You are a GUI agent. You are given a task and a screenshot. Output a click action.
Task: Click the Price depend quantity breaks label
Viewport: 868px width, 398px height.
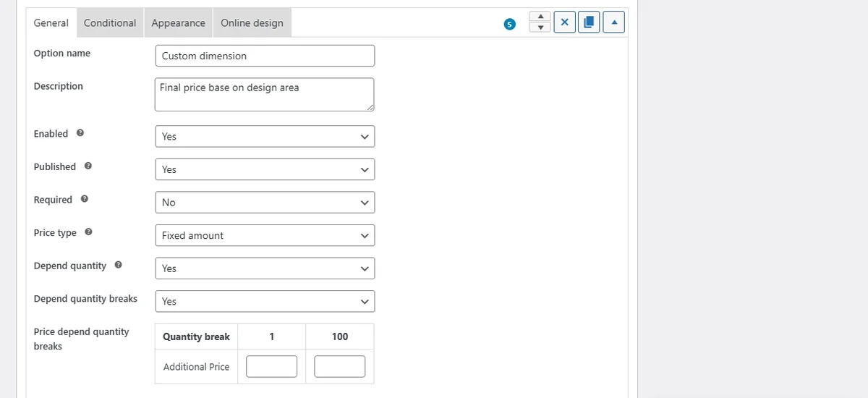coord(82,339)
